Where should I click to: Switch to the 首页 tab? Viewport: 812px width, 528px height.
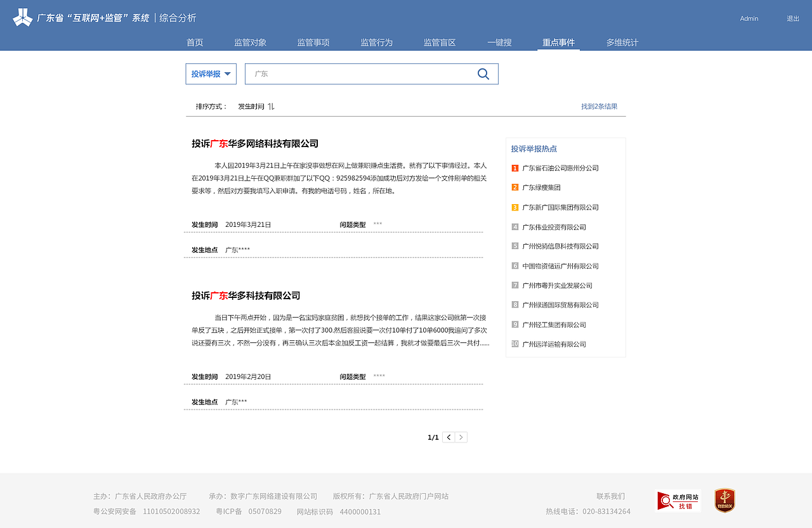(x=194, y=42)
